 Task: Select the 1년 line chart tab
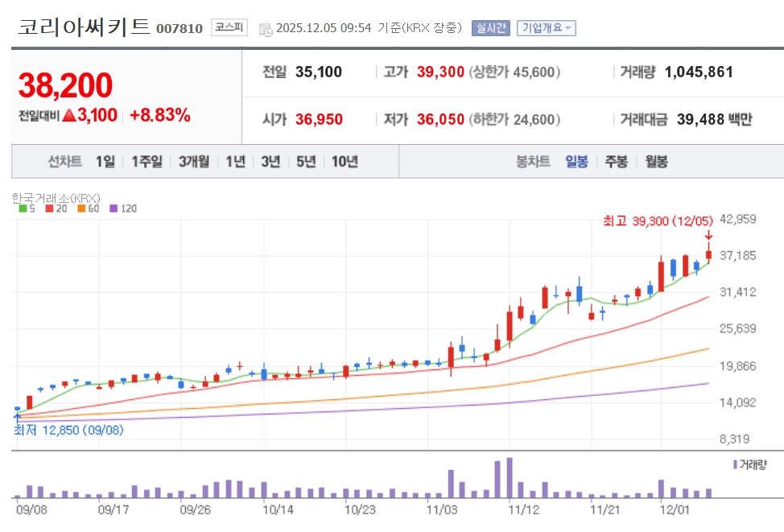pos(236,162)
